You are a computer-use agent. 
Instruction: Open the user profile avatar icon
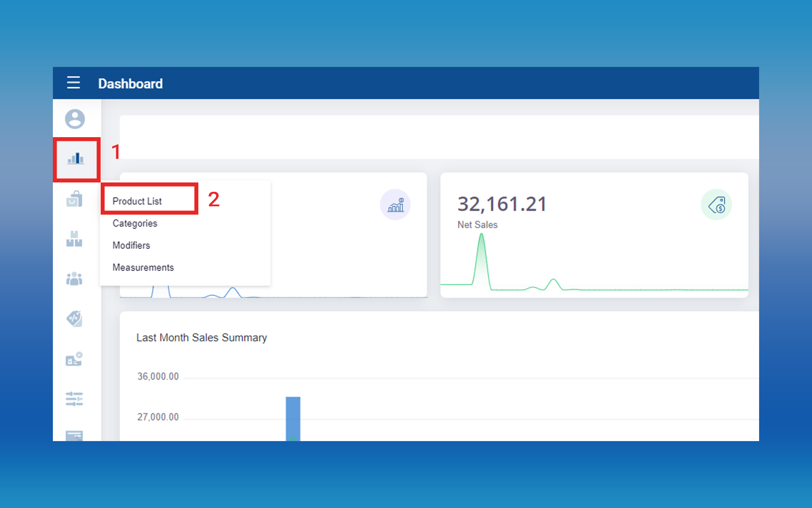coord(75,119)
